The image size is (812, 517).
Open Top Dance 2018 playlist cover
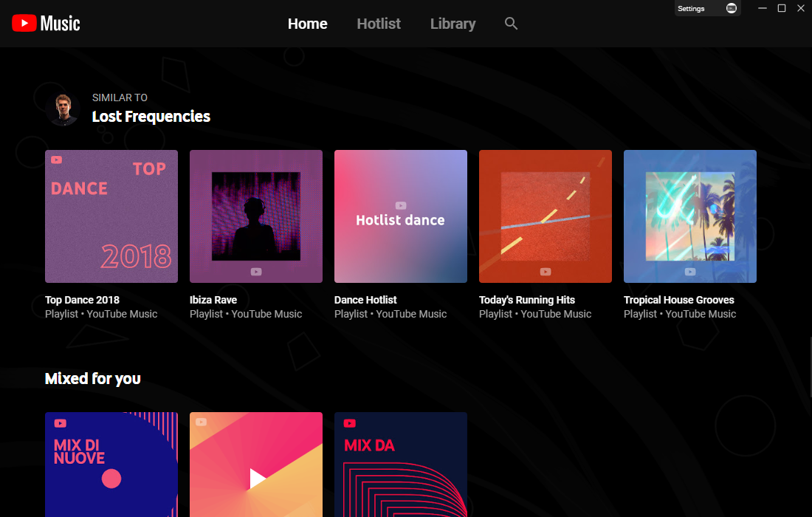[111, 216]
